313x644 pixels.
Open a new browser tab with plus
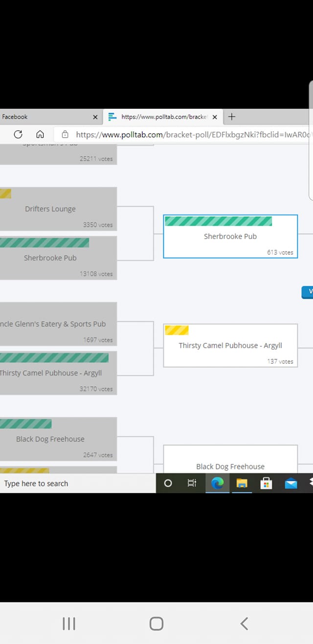click(232, 117)
